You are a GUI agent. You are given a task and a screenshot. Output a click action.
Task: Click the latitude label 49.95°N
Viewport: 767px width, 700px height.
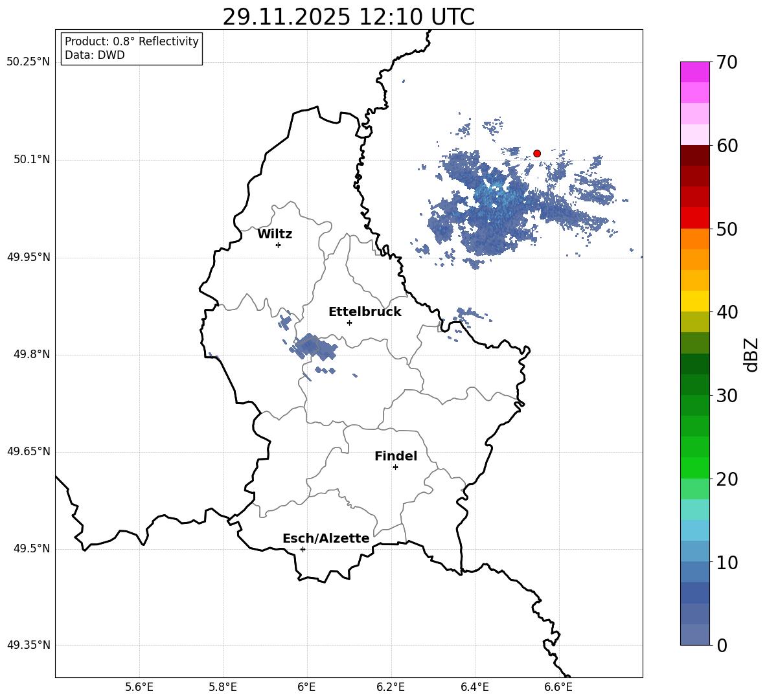[x=29, y=257]
